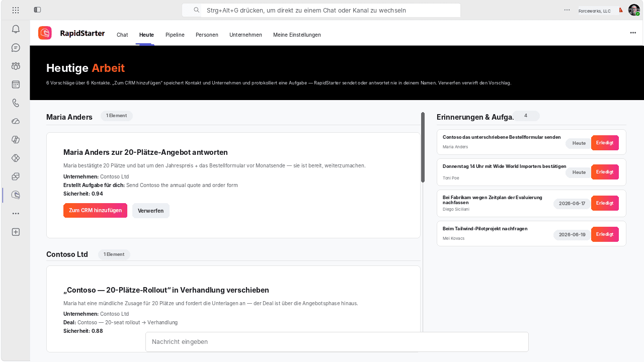Image resolution: width=644 pixels, height=362 pixels.
Task: Click the Heute badge for Toni Poe task
Action: 579,172
